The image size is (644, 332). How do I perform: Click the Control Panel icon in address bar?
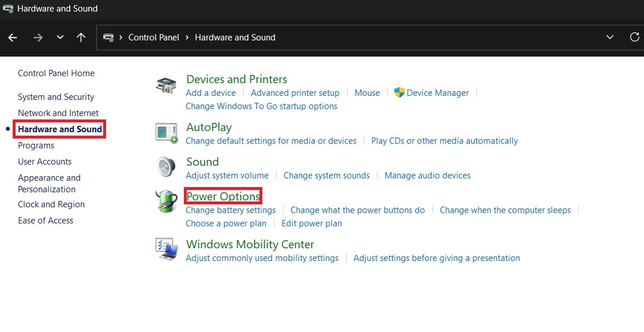coord(108,38)
